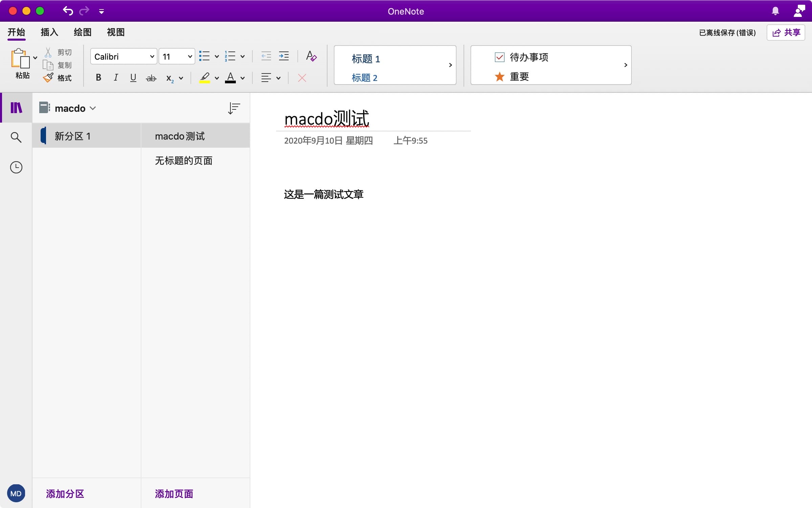Expand the paragraph alignment dropdown arrow
This screenshot has height=508, width=812.
[x=278, y=78]
